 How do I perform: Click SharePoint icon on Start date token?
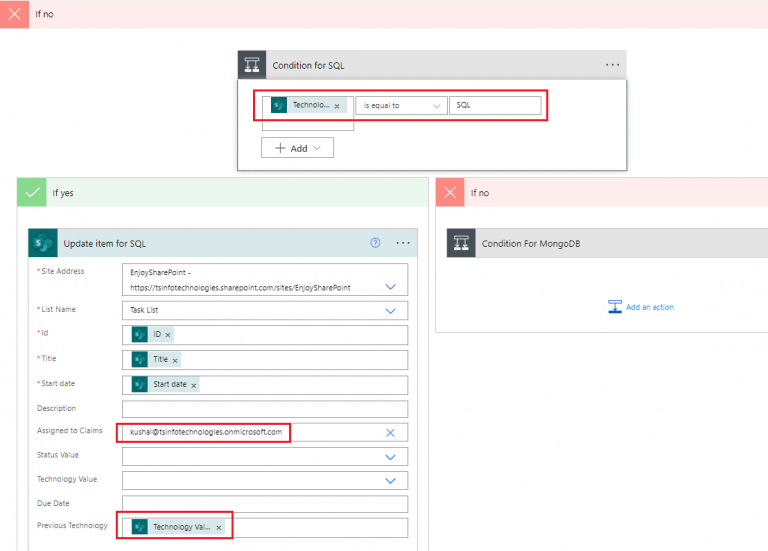coord(140,384)
